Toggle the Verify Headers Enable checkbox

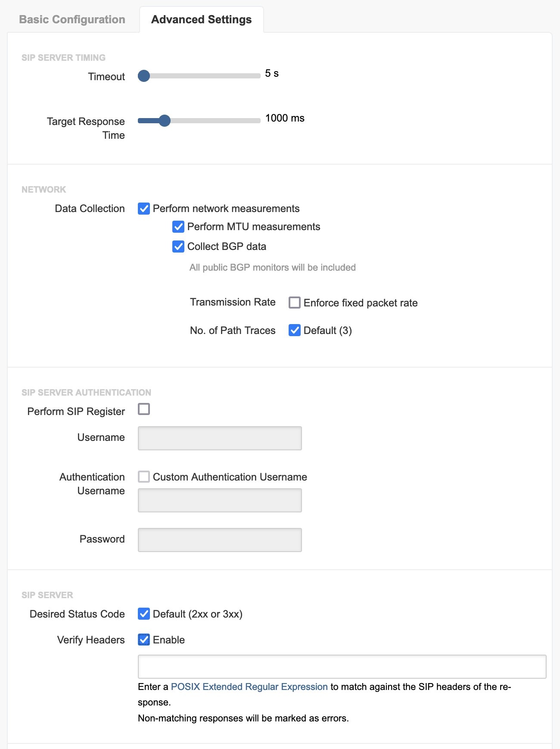(144, 640)
